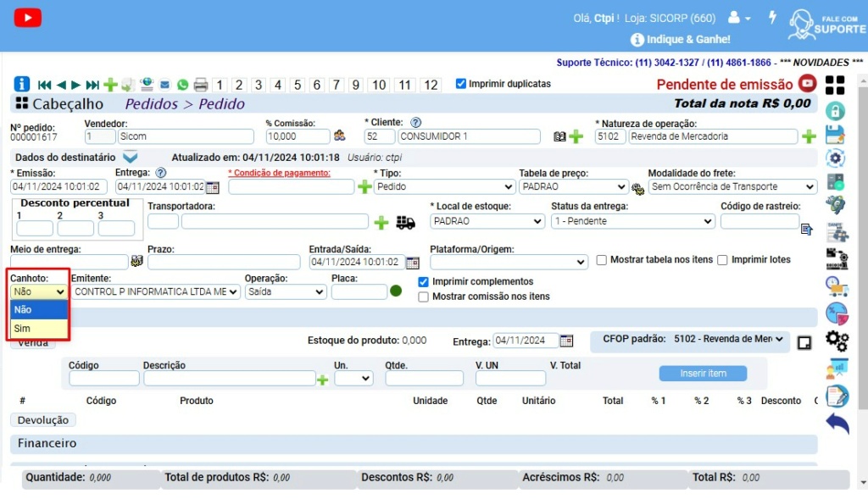Go to the first record

click(x=44, y=85)
